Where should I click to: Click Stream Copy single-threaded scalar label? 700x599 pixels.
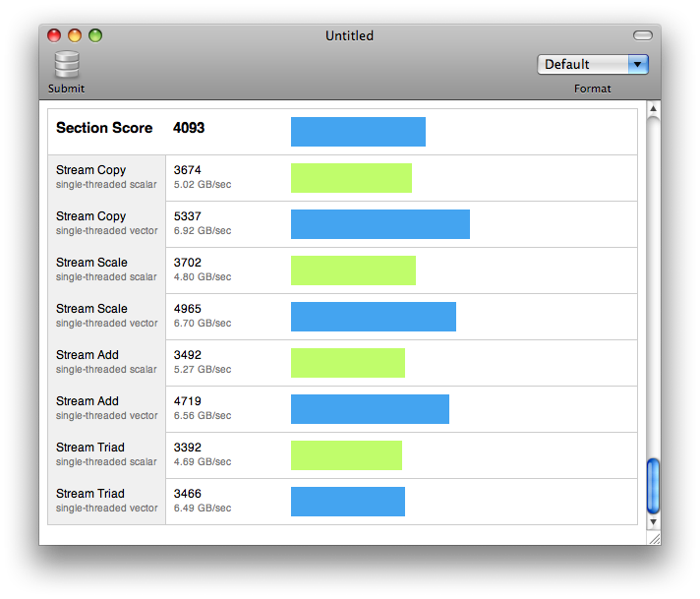tap(107, 177)
